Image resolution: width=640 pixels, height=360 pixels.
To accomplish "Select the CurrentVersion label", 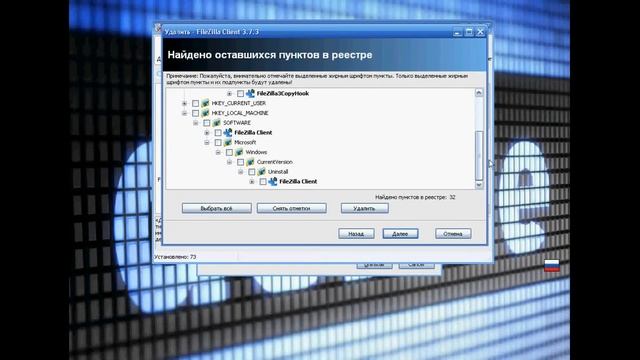I will tap(274, 162).
